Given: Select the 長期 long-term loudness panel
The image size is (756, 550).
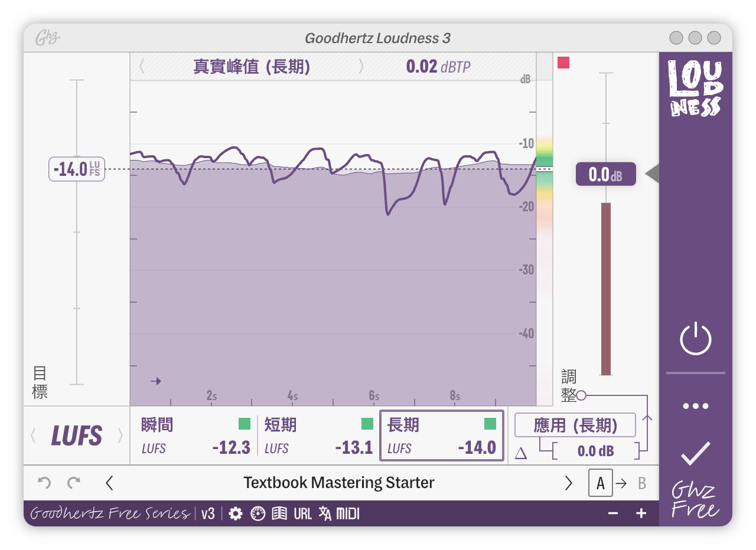Looking at the screenshot, I should [442, 436].
